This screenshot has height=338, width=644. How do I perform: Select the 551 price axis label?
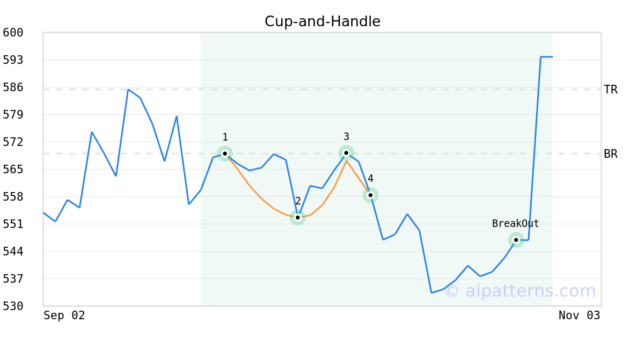(x=13, y=224)
